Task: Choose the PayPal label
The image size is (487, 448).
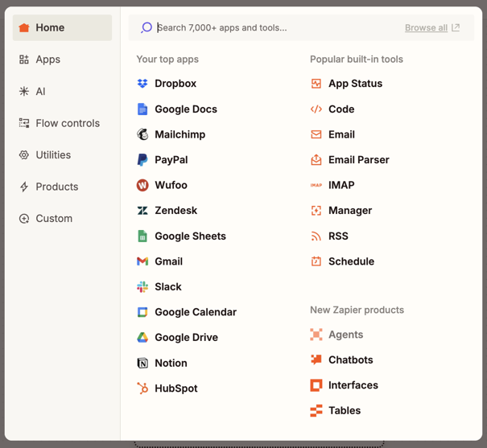Action: tap(171, 160)
